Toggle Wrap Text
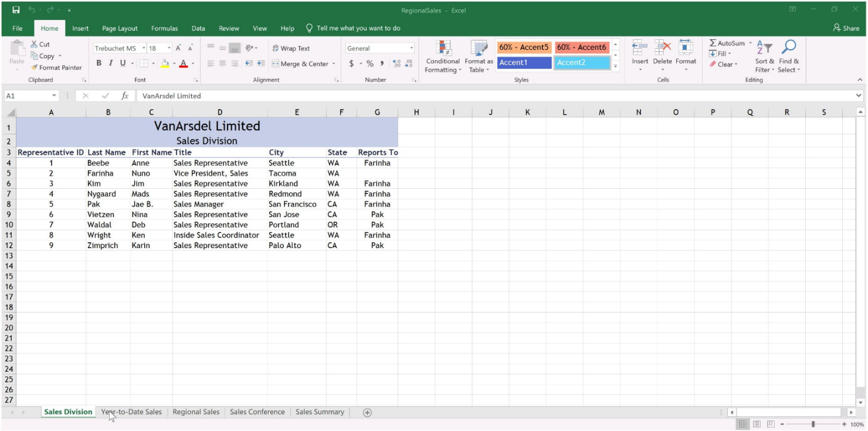Image resolution: width=868 pixels, height=431 pixels. coord(291,48)
